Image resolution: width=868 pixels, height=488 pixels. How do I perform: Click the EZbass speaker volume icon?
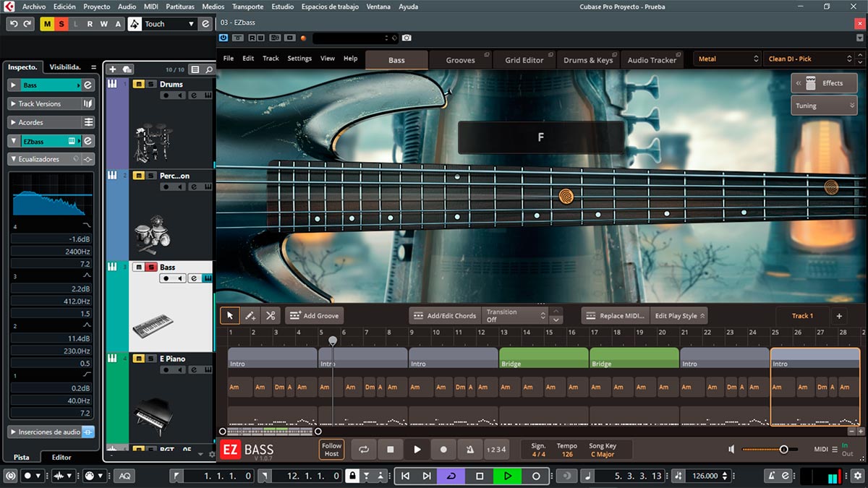[731, 449]
